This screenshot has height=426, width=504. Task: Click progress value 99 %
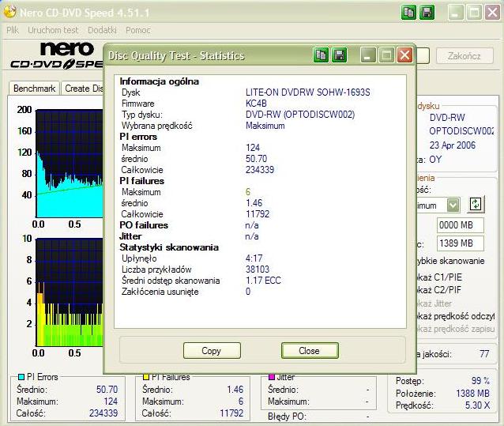click(480, 381)
